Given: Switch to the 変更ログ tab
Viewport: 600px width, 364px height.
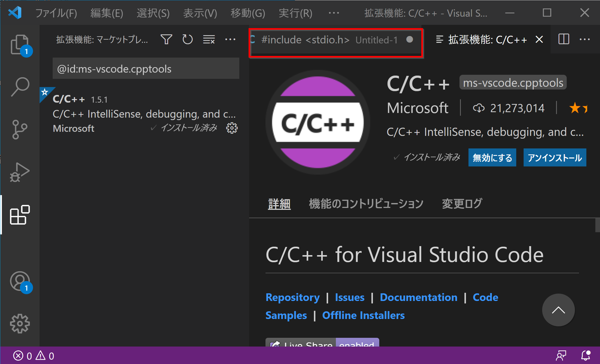Looking at the screenshot, I should coord(462,204).
